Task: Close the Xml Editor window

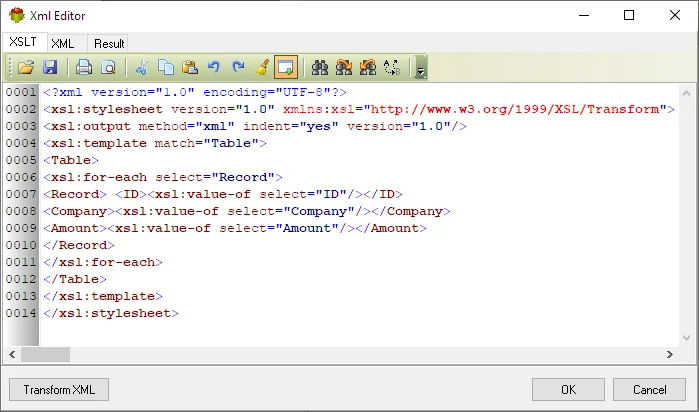Action: (x=675, y=16)
